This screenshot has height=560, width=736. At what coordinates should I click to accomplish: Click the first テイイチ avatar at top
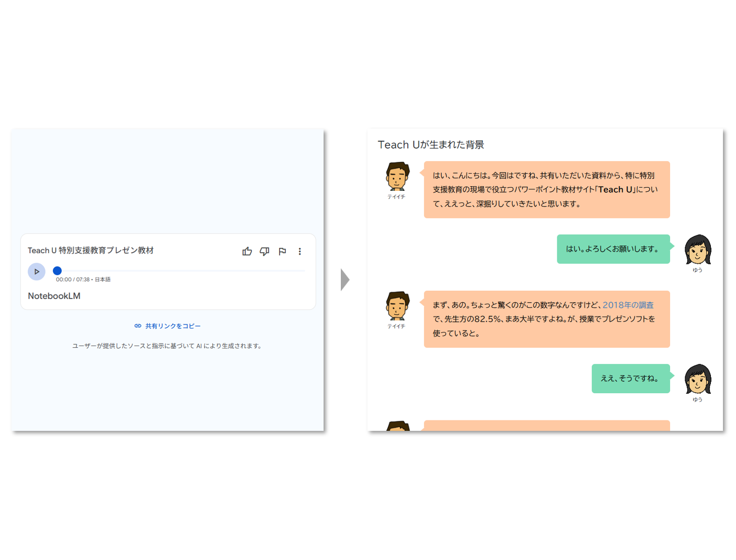397,177
